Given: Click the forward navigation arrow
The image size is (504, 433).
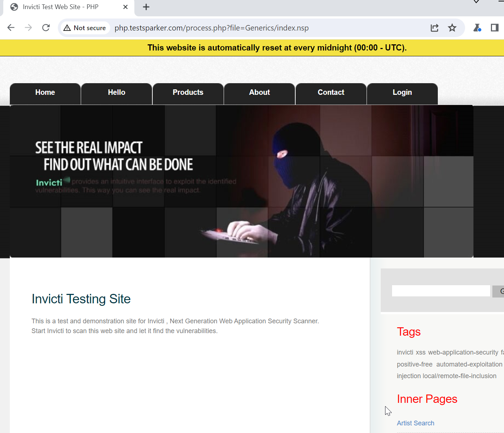Looking at the screenshot, I should (x=28, y=28).
